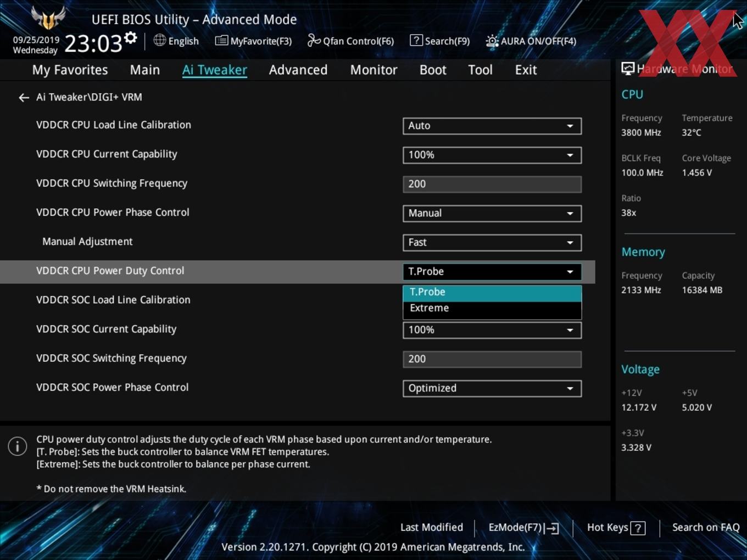The height and width of the screenshot is (560, 747).
Task: Go to the Boot tab
Action: (x=433, y=70)
